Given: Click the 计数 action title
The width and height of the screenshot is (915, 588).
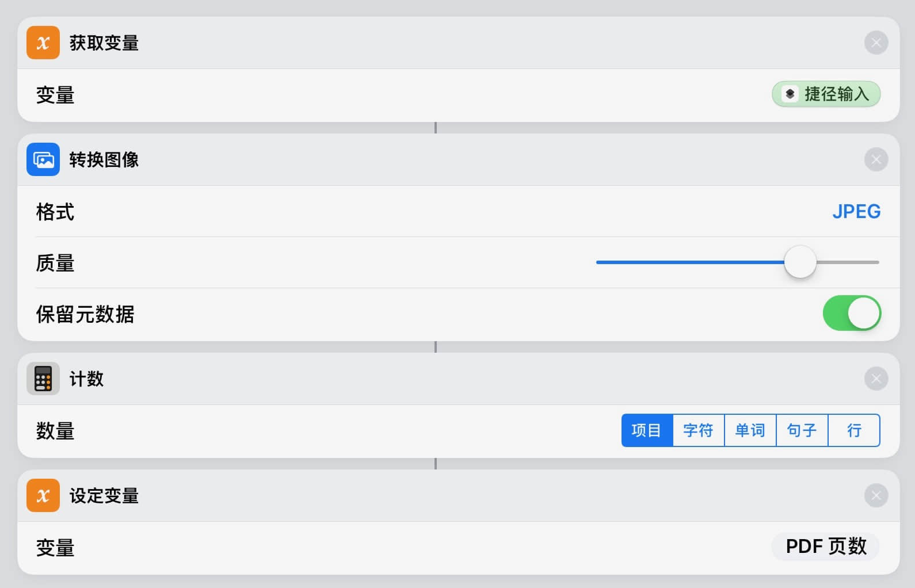Looking at the screenshot, I should pos(86,379).
